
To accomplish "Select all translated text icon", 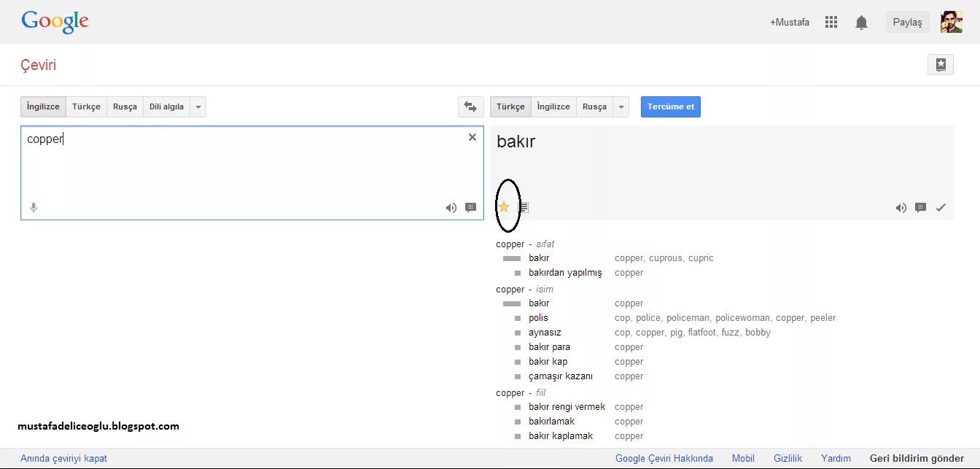I will tap(524, 207).
